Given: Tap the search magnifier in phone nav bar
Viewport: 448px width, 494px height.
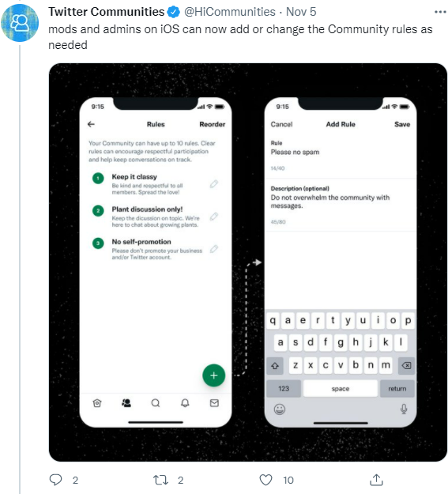Looking at the screenshot, I should click(156, 403).
